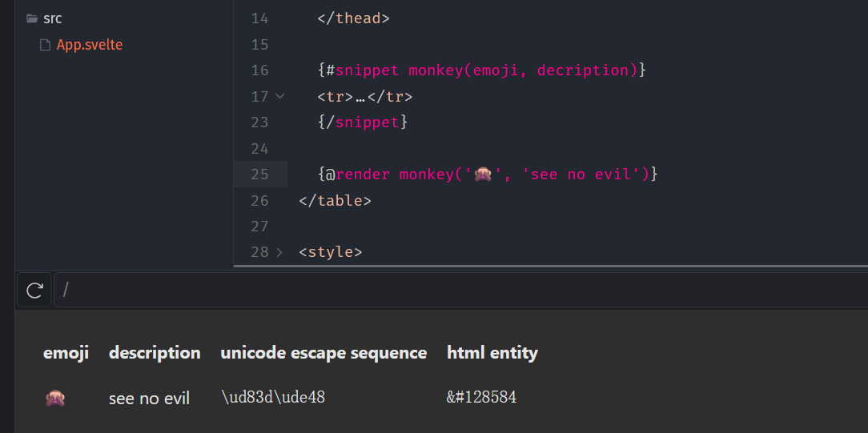868x433 pixels.
Task: Click the "html entity" column header
Action: [x=492, y=352]
